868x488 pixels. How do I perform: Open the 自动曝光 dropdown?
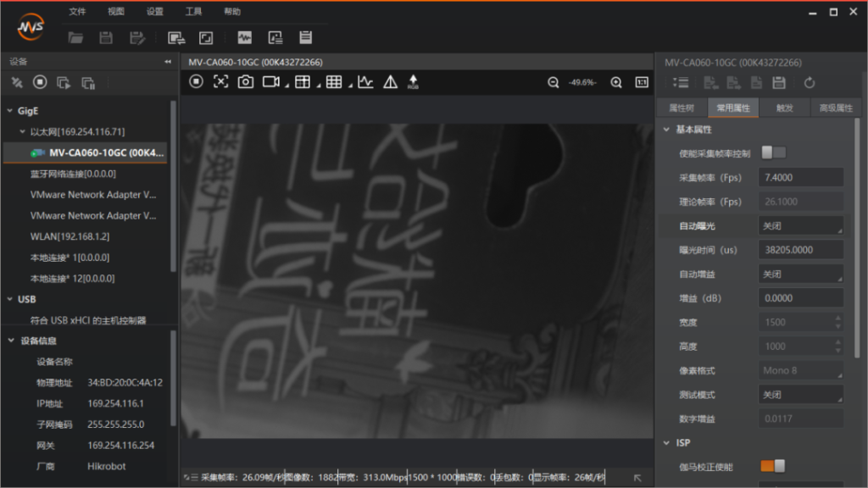click(800, 226)
